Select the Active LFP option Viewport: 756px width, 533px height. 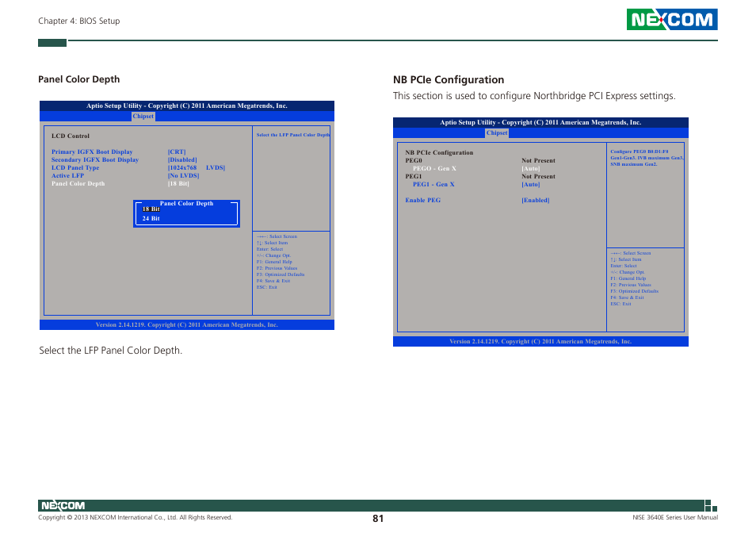[67, 175]
